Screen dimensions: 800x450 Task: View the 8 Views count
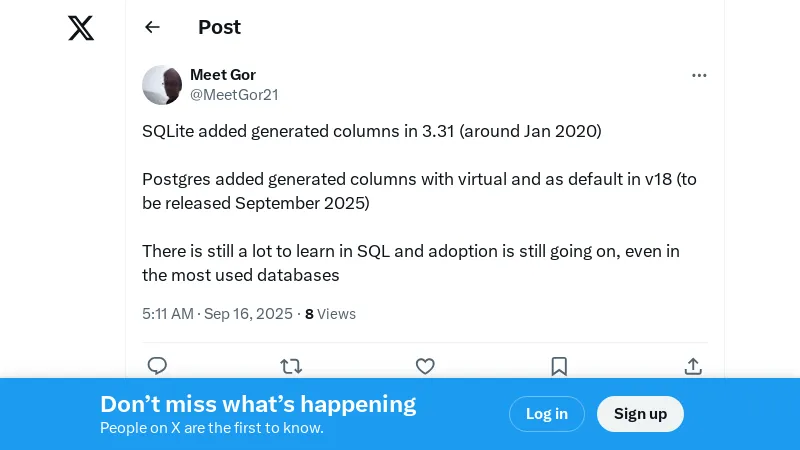pyautogui.click(x=330, y=314)
